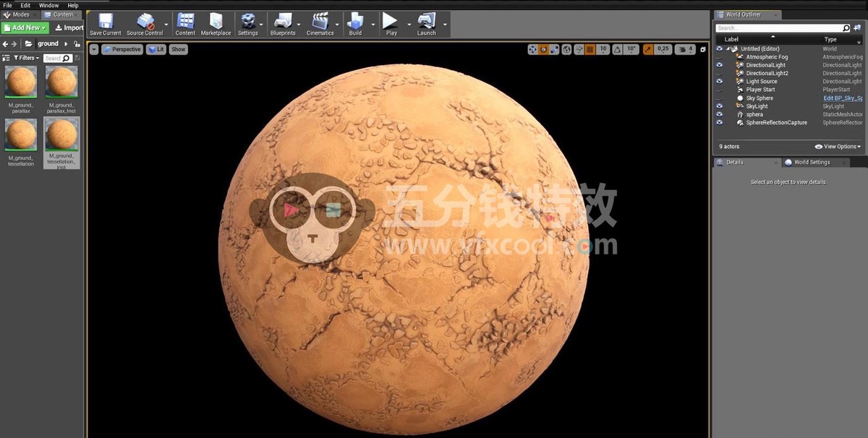The height and width of the screenshot is (438, 868).
Task: Open the Filters dropdown in content browser
Action: coord(25,58)
